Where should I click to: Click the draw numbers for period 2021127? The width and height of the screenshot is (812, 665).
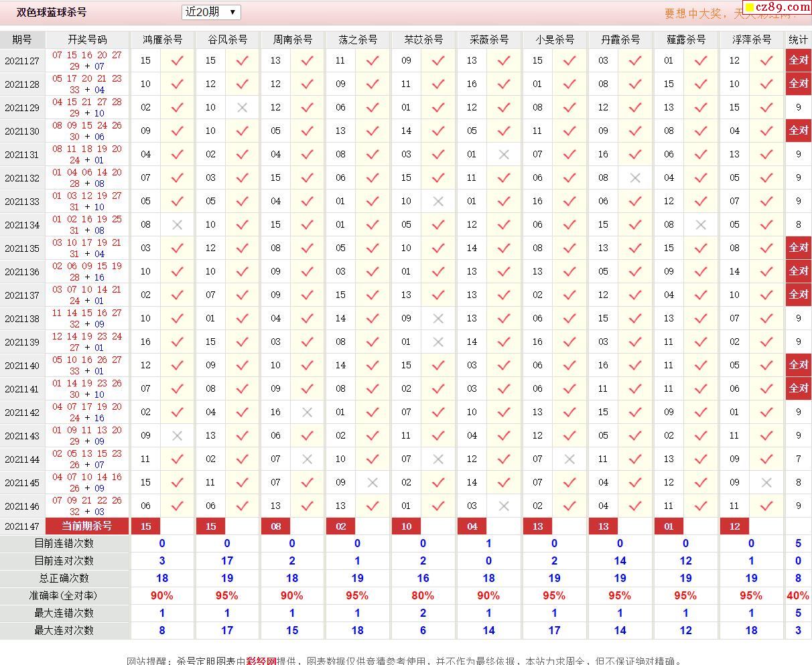pyautogui.click(x=87, y=60)
